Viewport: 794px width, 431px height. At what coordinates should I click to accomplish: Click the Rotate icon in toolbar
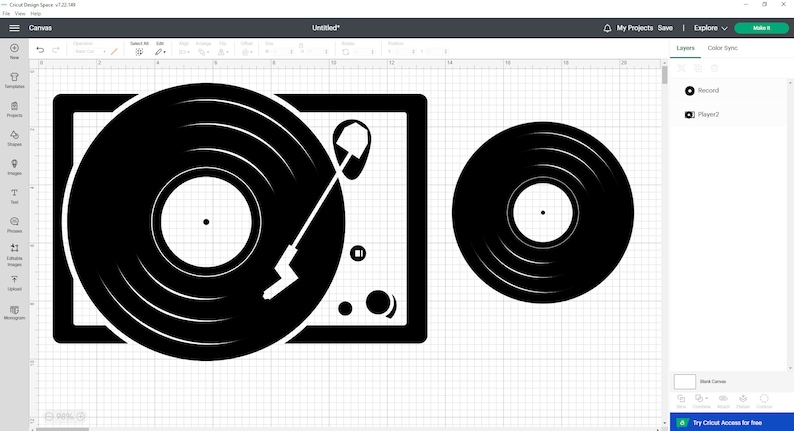tap(345, 52)
